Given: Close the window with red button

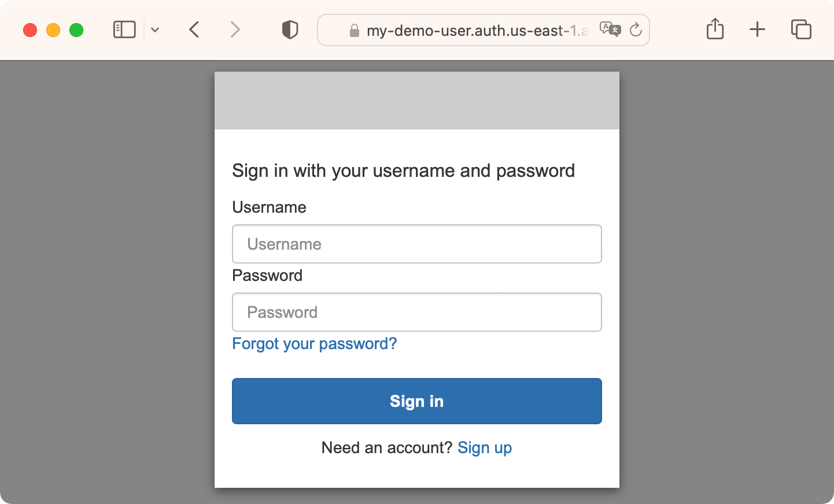Looking at the screenshot, I should point(30,30).
